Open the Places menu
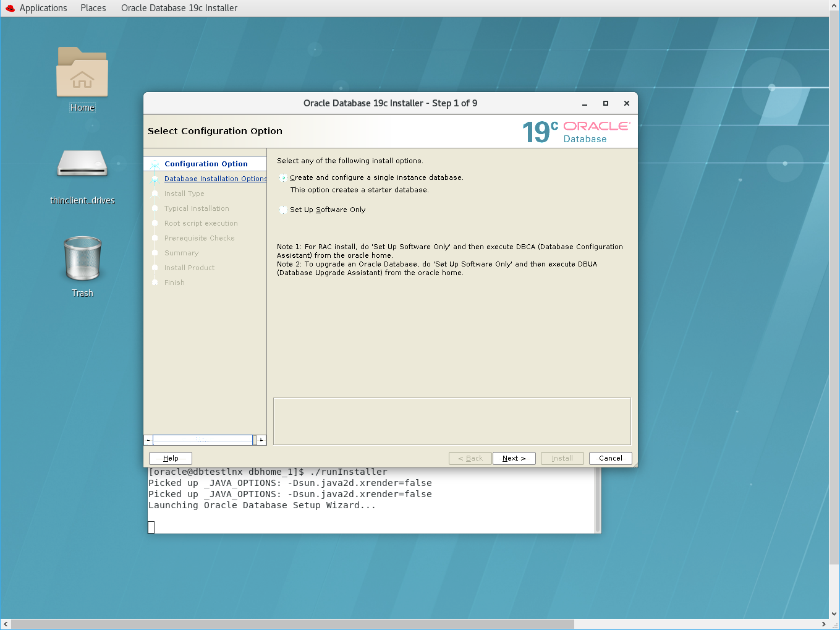This screenshot has height=630, width=840. 93,8
